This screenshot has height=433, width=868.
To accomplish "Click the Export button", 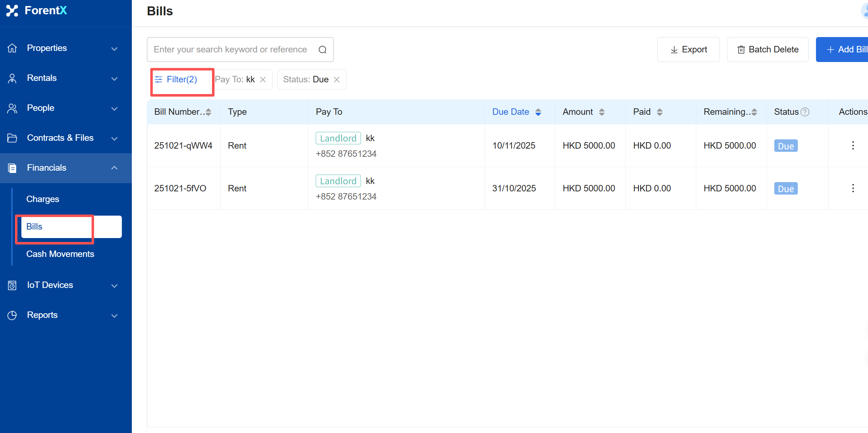I will [x=688, y=50].
